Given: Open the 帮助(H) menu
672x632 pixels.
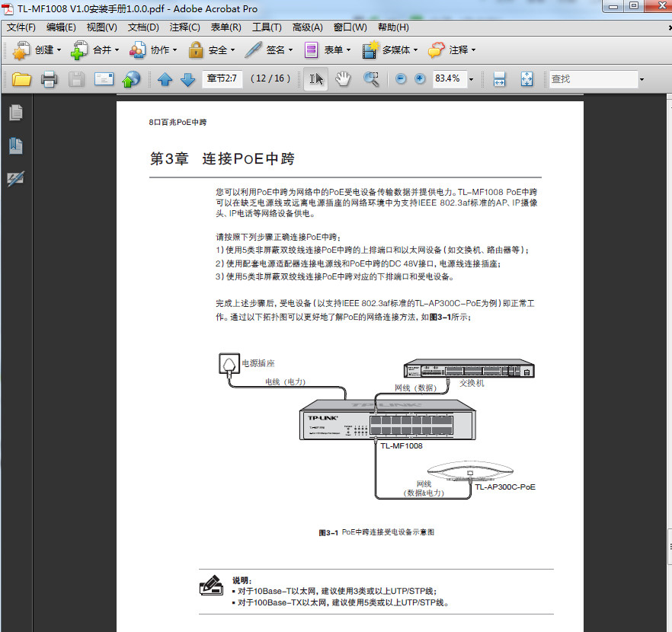Looking at the screenshot, I should (x=393, y=27).
